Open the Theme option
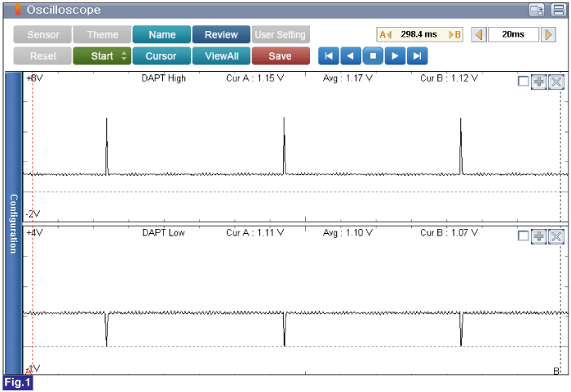Viewport: 571px width, 392px height. click(x=102, y=34)
